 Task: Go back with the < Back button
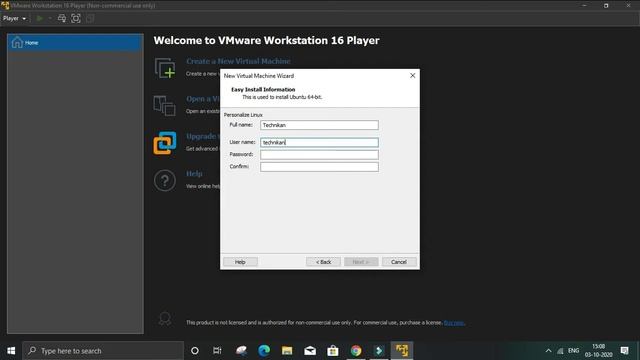[323, 262]
